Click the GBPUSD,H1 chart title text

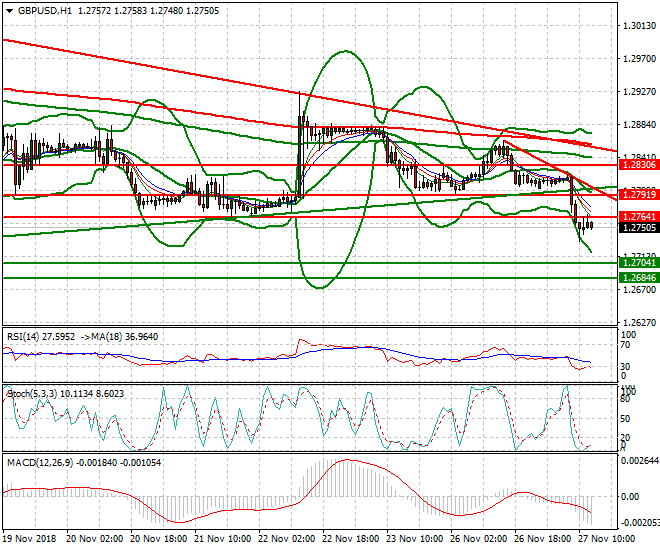pos(44,11)
